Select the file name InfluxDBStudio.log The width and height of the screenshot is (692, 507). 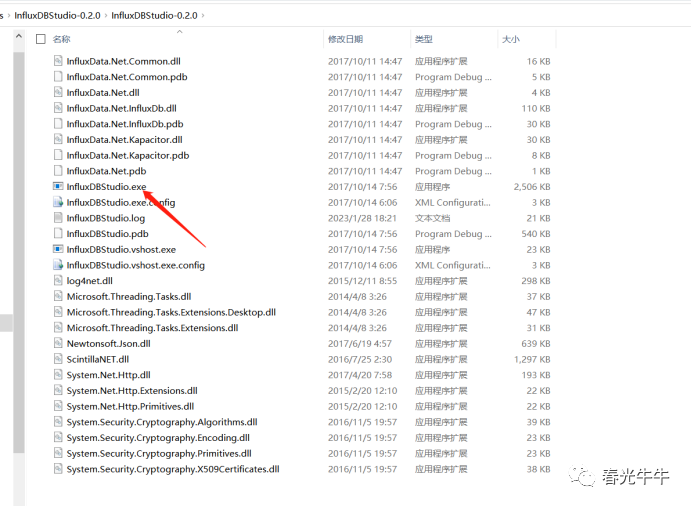click(106, 218)
